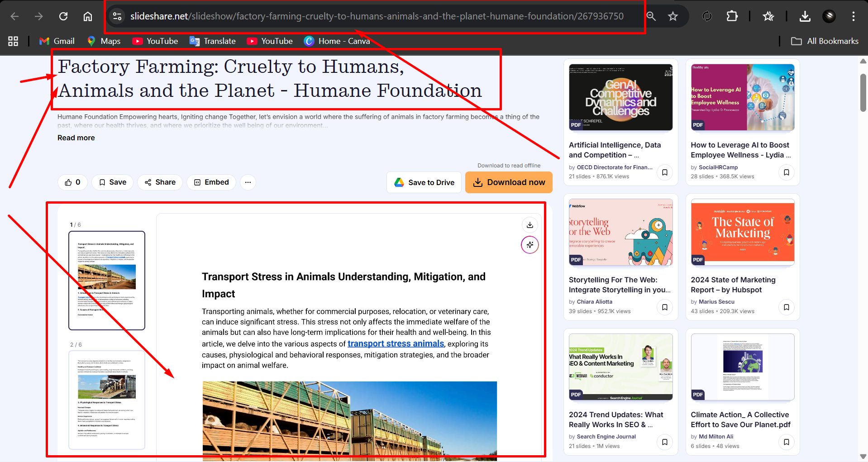
Task: Open author Search Engine Journal profile
Action: pos(606,437)
